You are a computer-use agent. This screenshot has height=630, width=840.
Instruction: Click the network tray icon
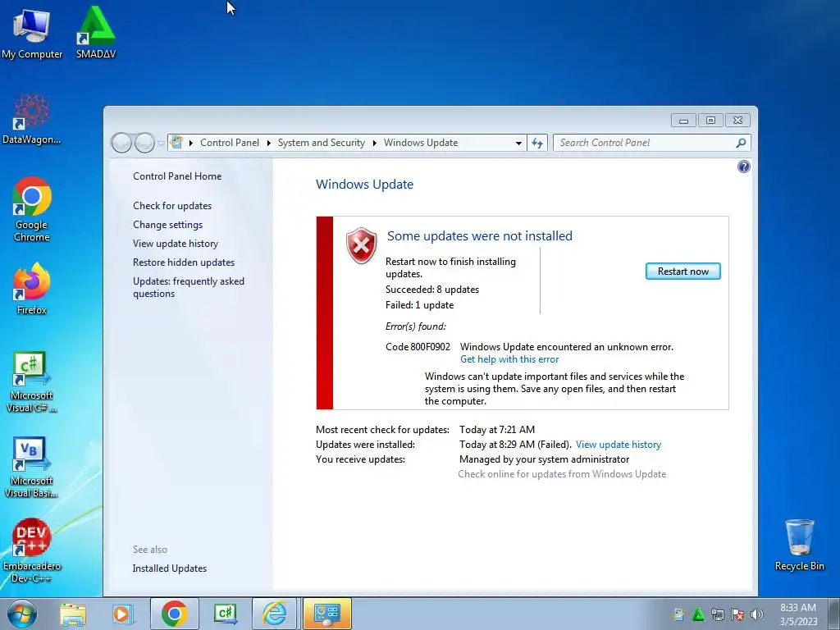click(718, 614)
